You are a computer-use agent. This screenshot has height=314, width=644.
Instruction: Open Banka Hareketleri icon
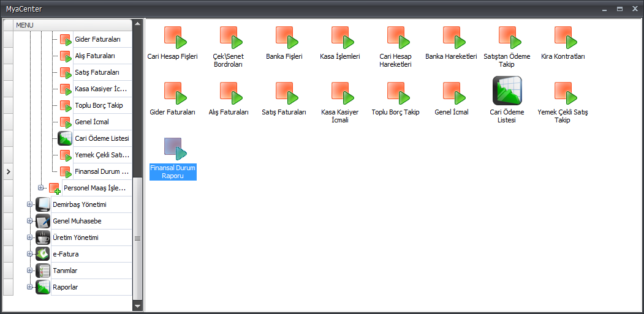454,38
